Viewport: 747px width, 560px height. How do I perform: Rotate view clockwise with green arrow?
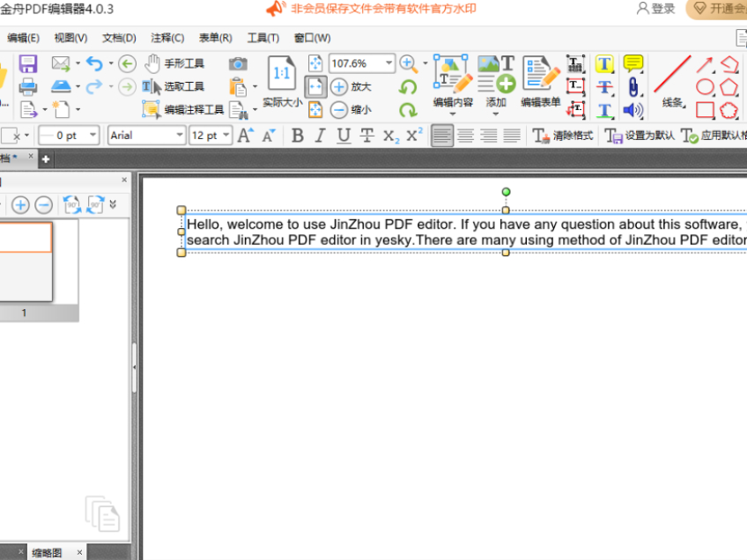pos(408,110)
